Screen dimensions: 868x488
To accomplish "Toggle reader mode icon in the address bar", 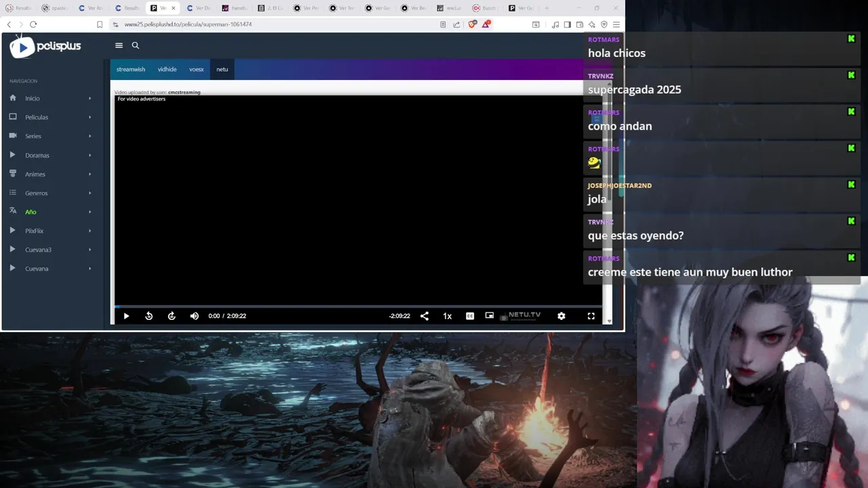I will tap(443, 24).
